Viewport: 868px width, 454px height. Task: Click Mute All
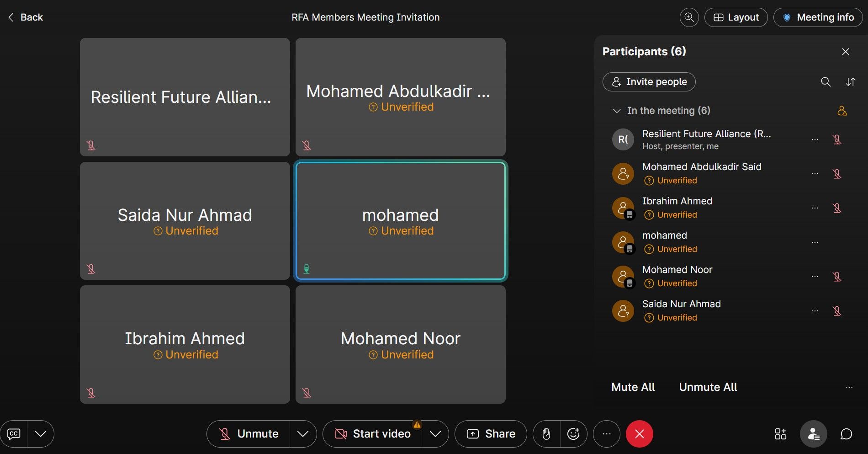click(633, 387)
